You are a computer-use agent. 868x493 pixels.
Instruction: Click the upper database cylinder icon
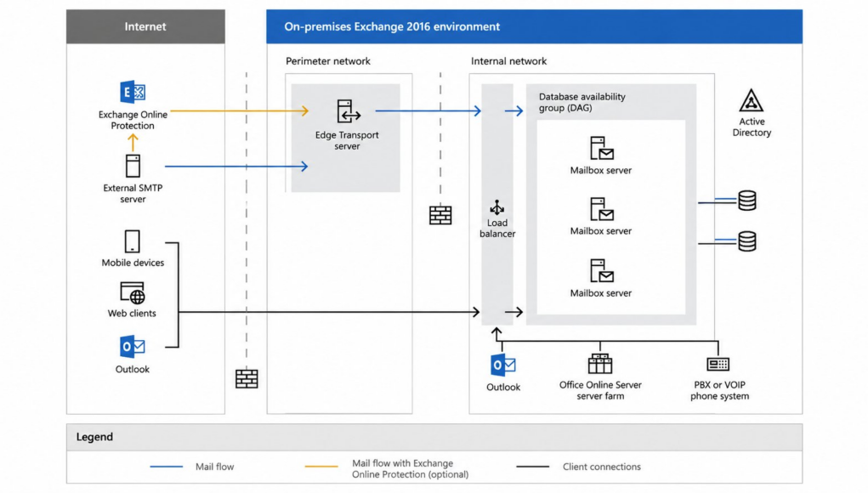click(x=747, y=201)
